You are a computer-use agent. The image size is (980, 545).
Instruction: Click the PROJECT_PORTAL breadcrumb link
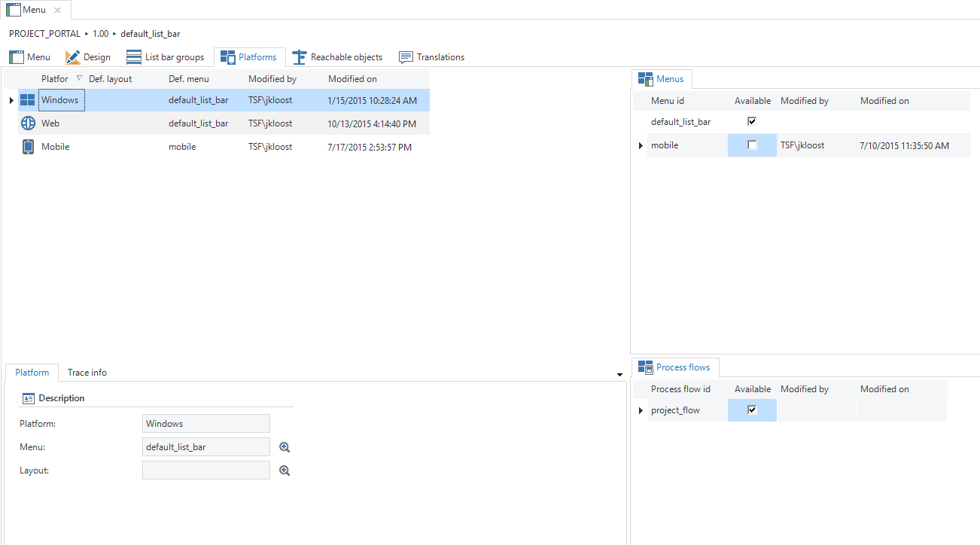[44, 34]
